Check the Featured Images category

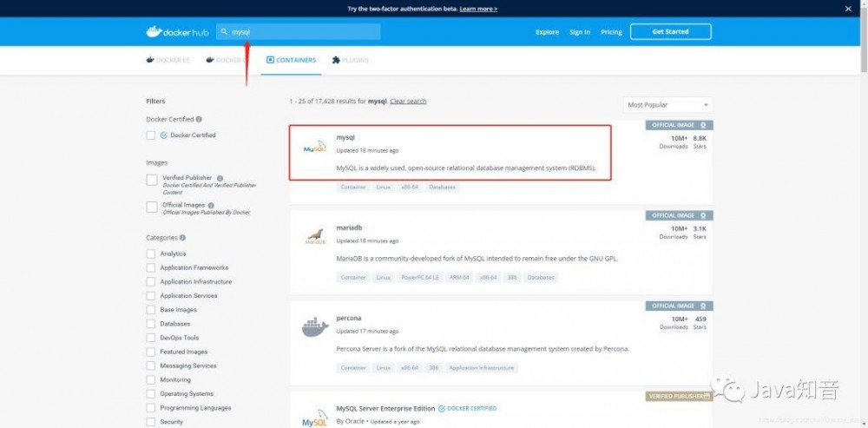tap(150, 352)
